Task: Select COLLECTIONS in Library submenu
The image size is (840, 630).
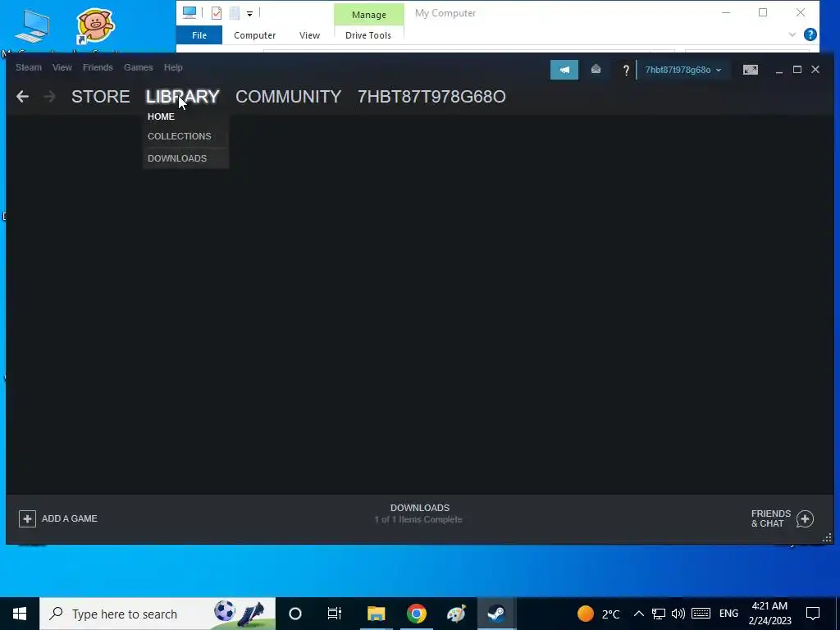Action: tap(180, 136)
